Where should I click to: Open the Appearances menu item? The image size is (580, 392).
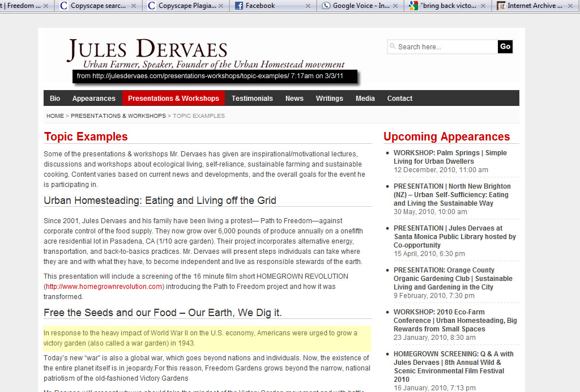click(94, 99)
